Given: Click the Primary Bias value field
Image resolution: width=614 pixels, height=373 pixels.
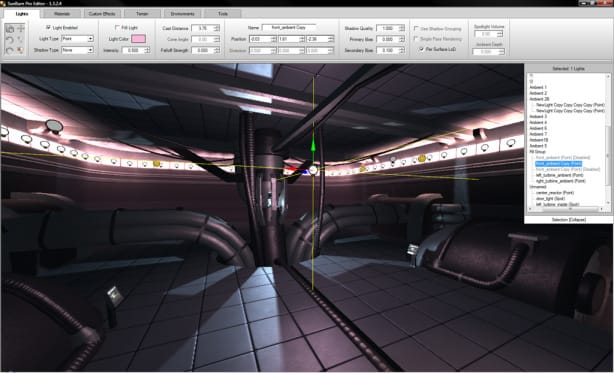Looking at the screenshot, I should (x=388, y=39).
